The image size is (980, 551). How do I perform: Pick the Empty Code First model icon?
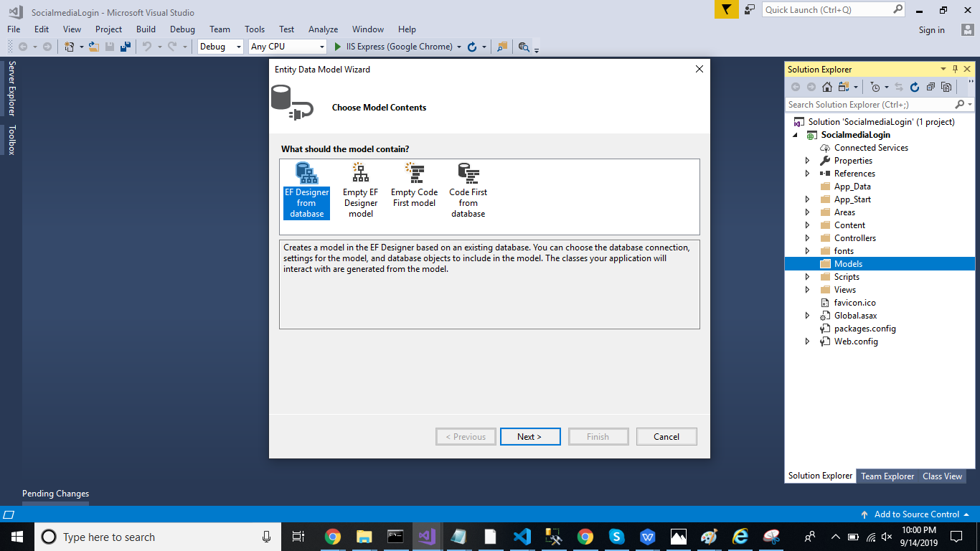click(x=414, y=172)
